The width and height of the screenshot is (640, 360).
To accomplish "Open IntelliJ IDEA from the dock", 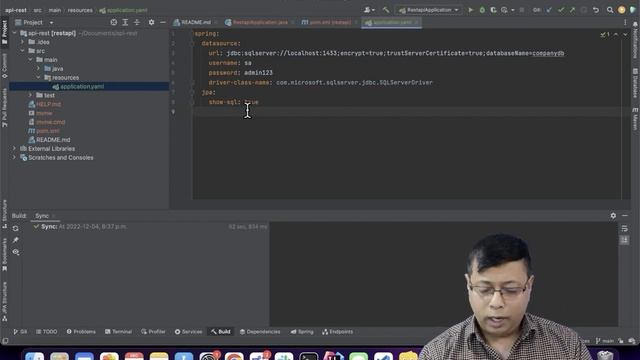I will (x=333, y=356).
